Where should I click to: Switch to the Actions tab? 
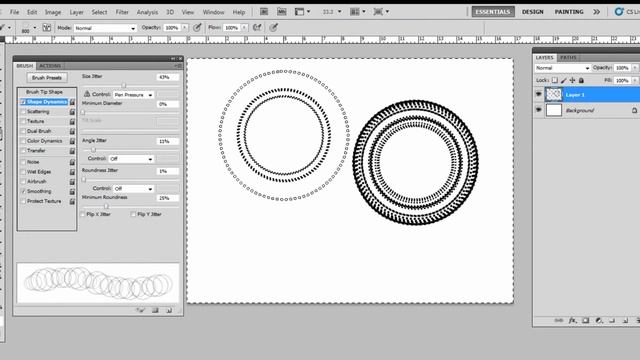(50, 66)
